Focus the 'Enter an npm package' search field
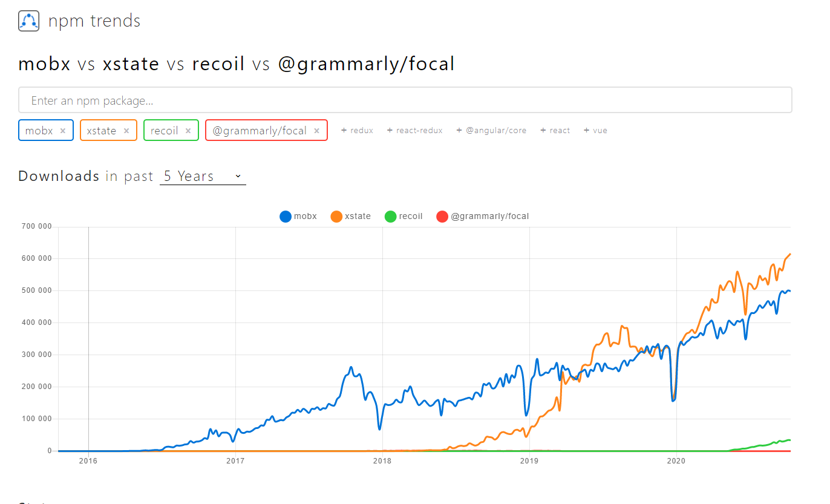Image resolution: width=830 pixels, height=504 pixels. tap(405, 100)
